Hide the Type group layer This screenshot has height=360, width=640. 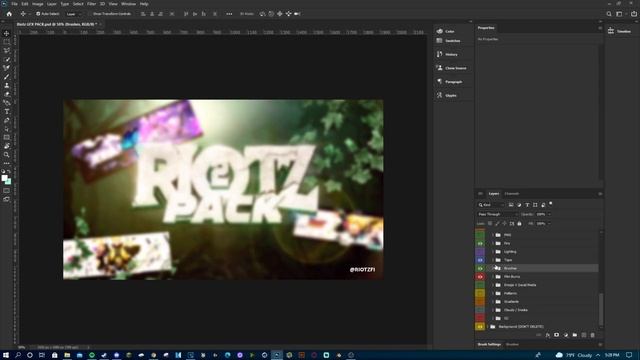click(x=480, y=260)
